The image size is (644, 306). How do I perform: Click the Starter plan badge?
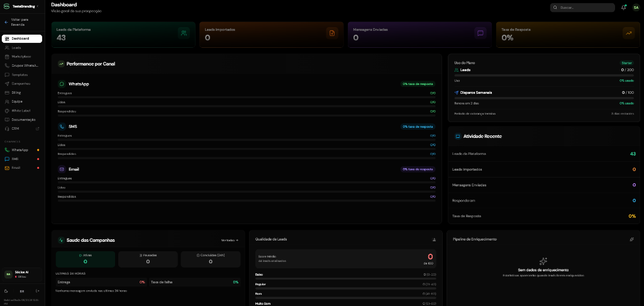tap(627, 63)
